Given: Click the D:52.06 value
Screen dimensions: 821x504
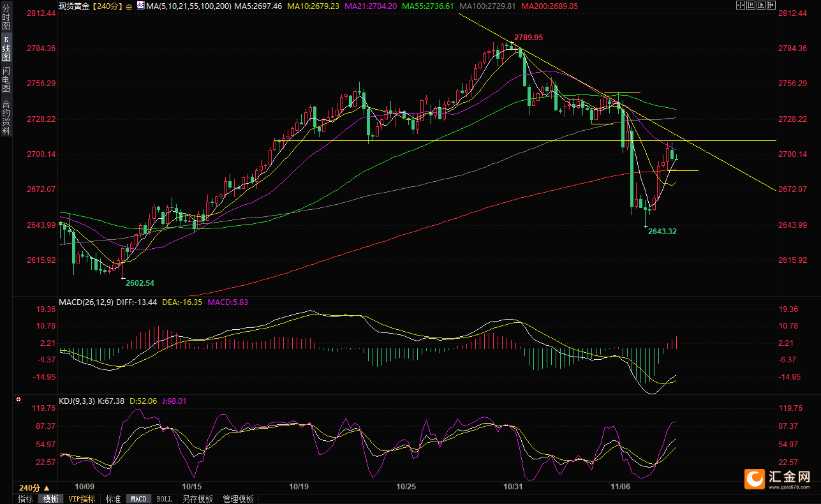Looking at the screenshot, I should point(144,401).
